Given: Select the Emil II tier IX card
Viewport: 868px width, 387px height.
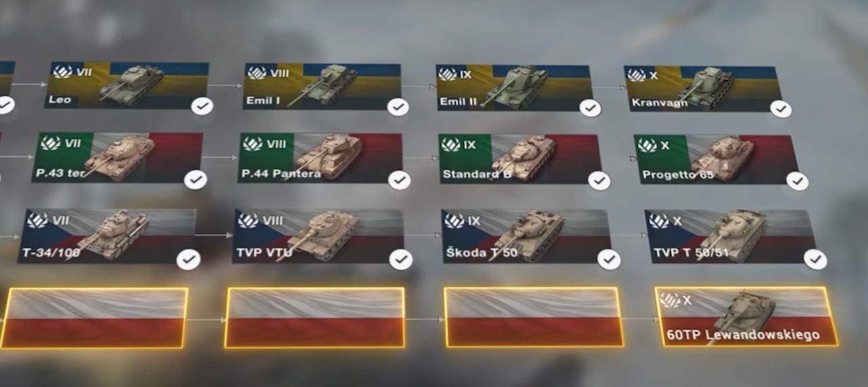Looking at the screenshot, I should (x=514, y=88).
